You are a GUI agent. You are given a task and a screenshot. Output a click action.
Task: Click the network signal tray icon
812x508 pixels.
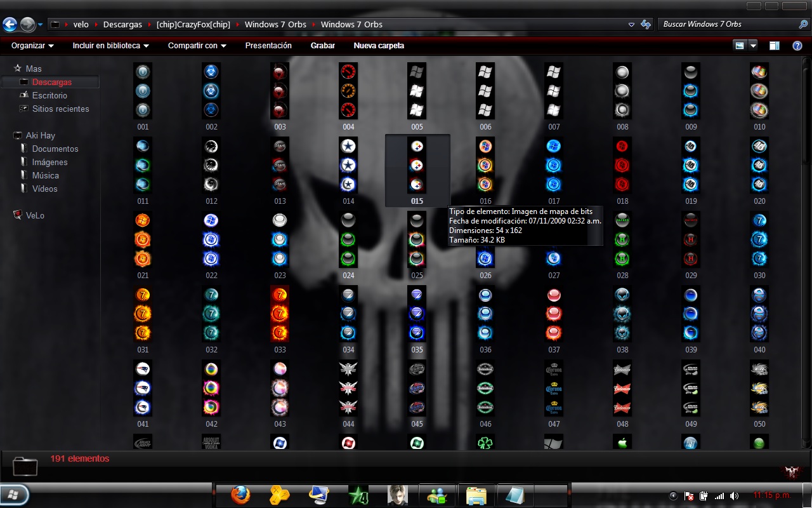coord(719,495)
